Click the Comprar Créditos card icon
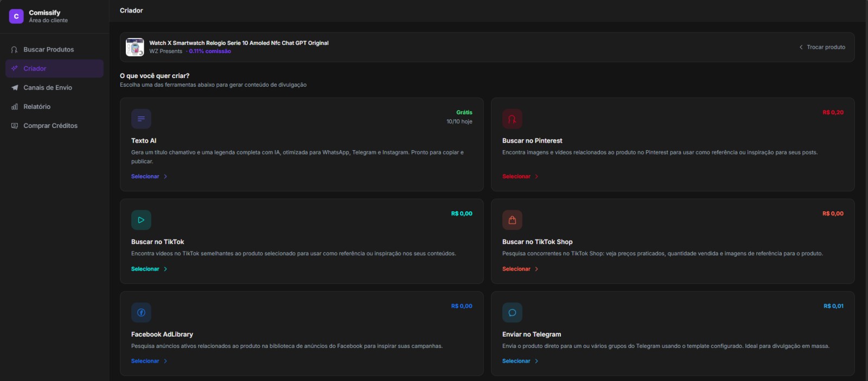This screenshot has height=381, width=868. tap(15, 126)
